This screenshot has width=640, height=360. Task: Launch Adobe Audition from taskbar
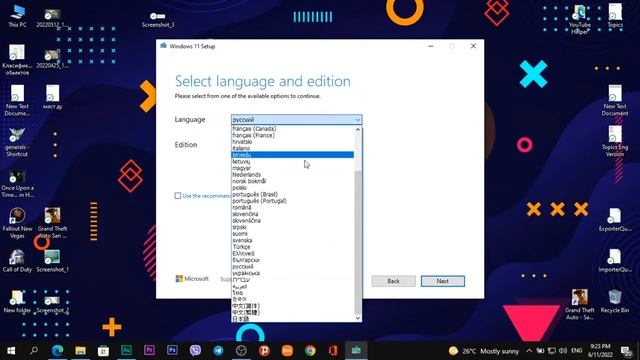[x=126, y=350]
